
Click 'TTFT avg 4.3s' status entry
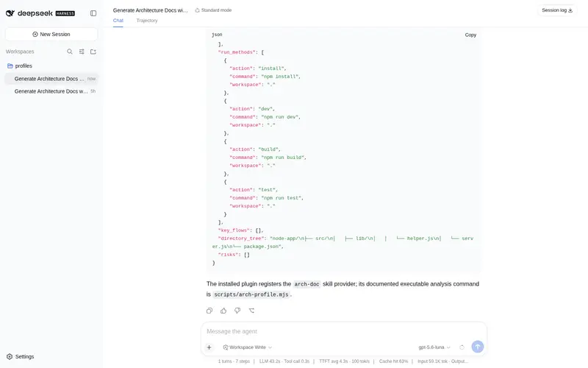344,361
